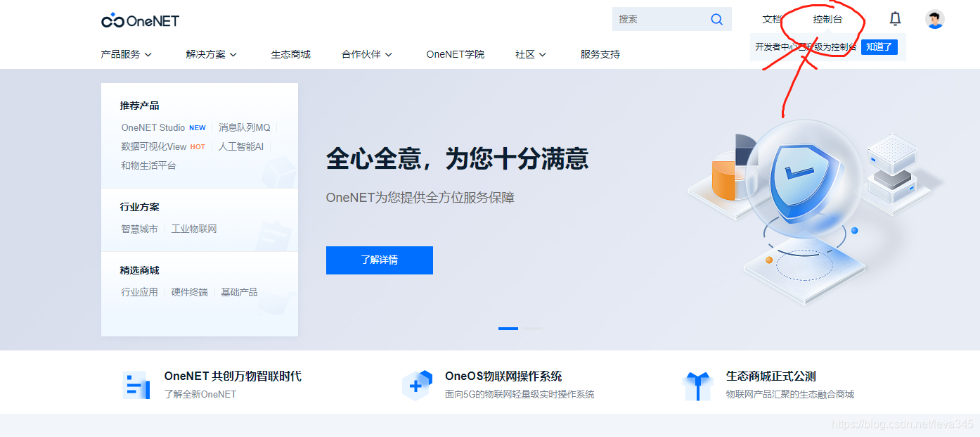The image size is (980, 437).
Task: Click 物联网产品汇聚的生态融合商城 subtitle
Action: (x=790, y=394)
